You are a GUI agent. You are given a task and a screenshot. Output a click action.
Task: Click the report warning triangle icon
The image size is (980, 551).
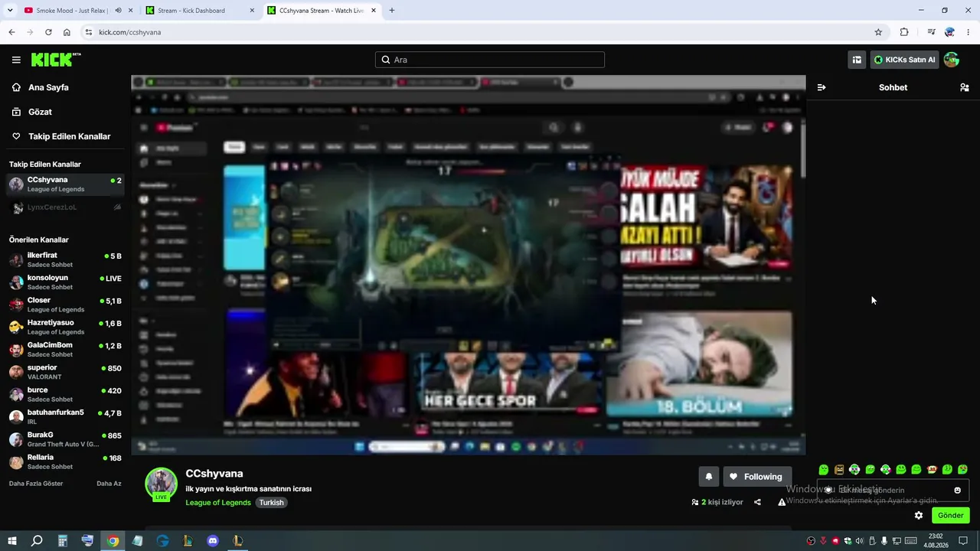[x=782, y=502]
